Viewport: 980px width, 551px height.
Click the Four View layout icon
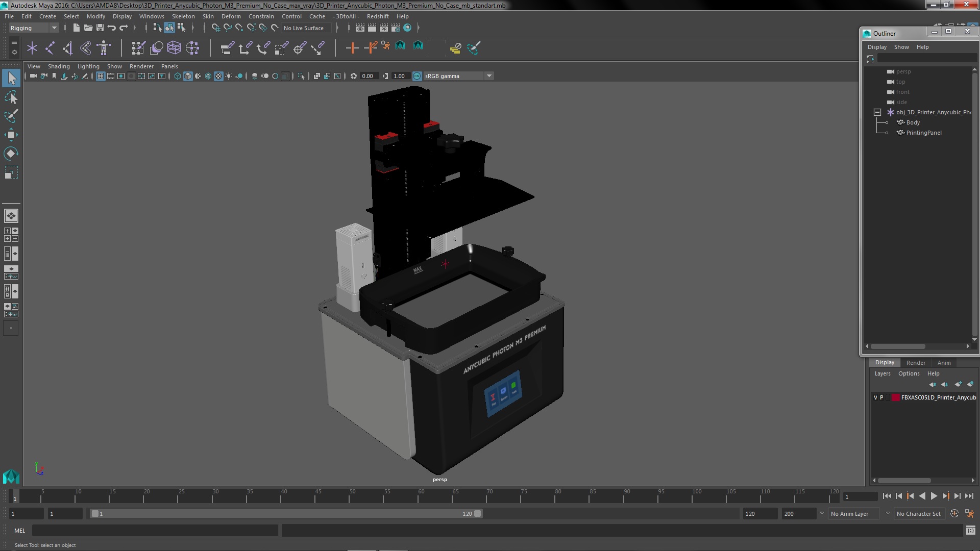pos(11,235)
